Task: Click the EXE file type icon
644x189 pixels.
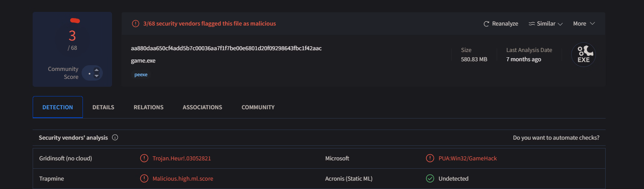Action: pos(583,55)
